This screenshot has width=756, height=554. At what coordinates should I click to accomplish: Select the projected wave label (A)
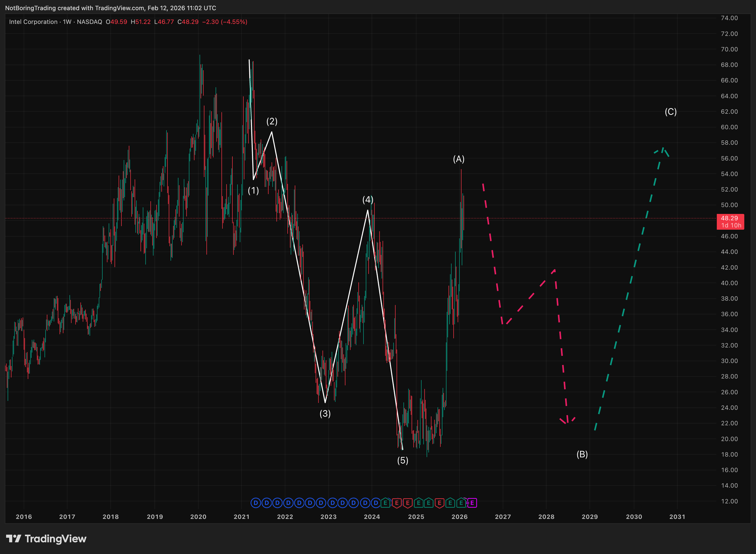pos(459,159)
